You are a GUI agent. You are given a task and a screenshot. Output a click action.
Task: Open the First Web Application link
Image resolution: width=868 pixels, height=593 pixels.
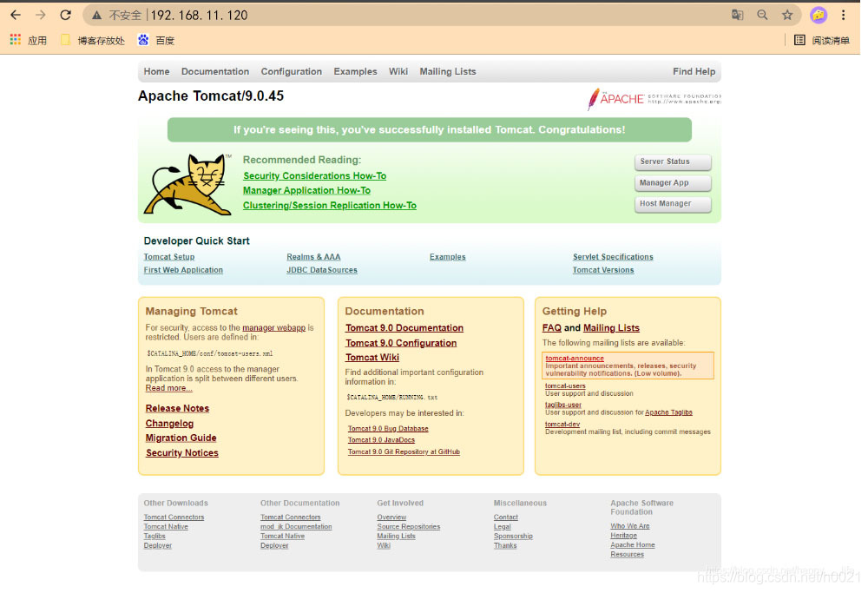pyautogui.click(x=183, y=270)
